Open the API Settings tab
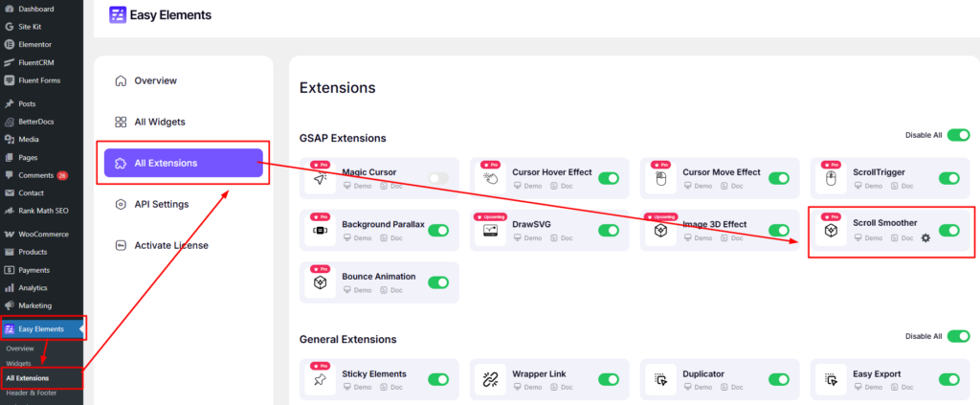Screen dimensions: 980x405 click(161, 204)
